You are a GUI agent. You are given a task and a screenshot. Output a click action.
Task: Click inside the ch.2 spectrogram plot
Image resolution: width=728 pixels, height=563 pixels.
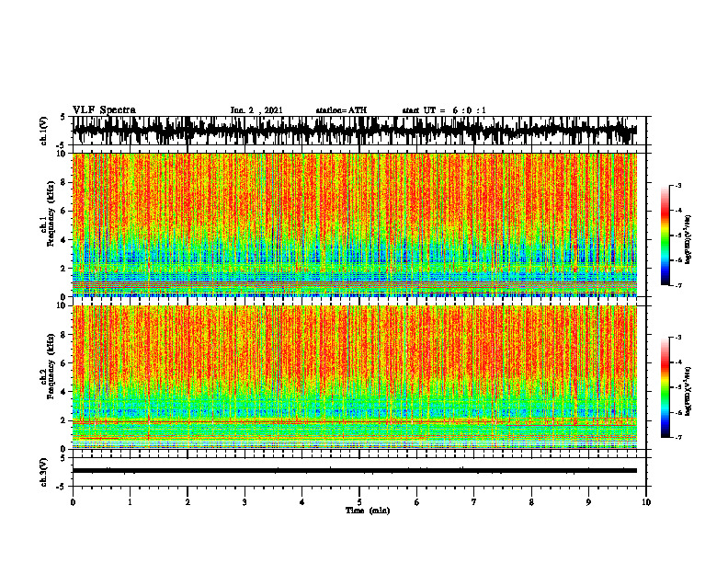click(x=354, y=377)
